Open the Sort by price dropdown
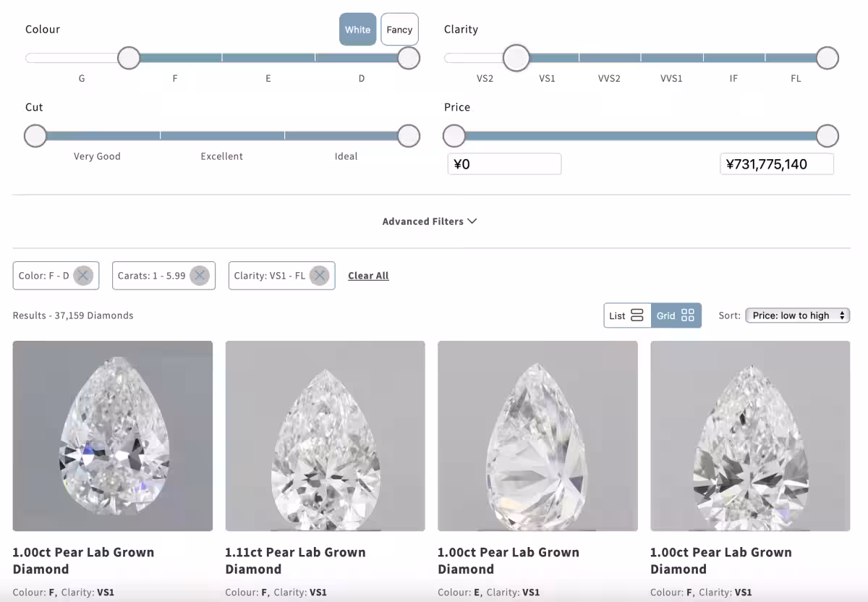Image resolution: width=868 pixels, height=602 pixels. 797,315
